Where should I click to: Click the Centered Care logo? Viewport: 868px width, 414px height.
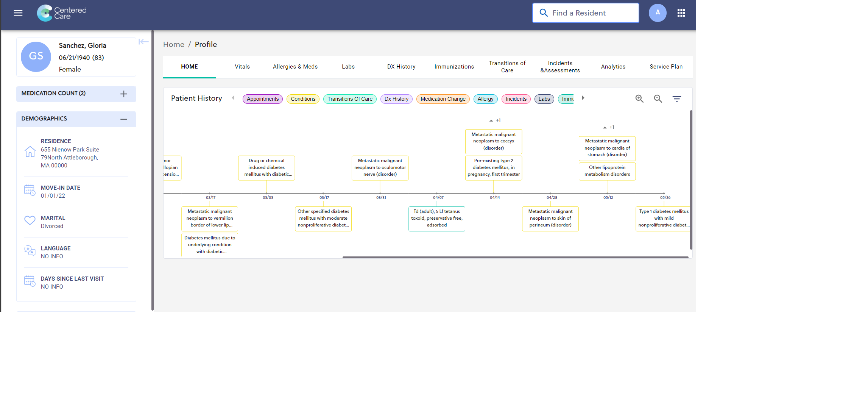[x=61, y=12]
